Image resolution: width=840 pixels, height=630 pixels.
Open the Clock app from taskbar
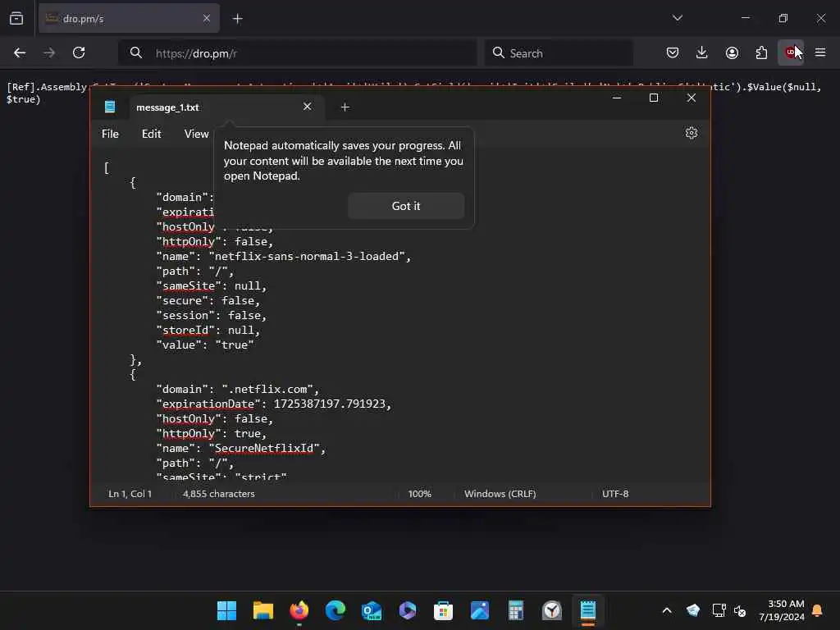tap(551, 610)
